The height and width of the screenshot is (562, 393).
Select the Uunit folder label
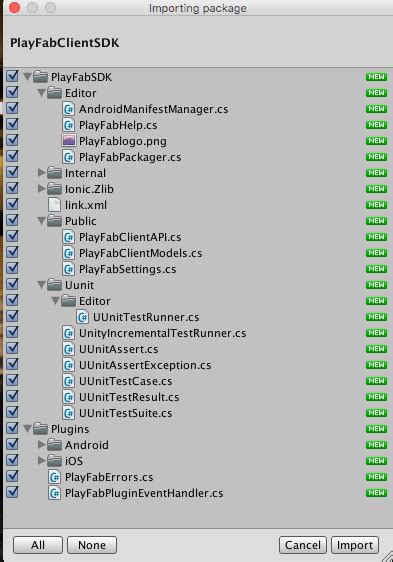79,285
